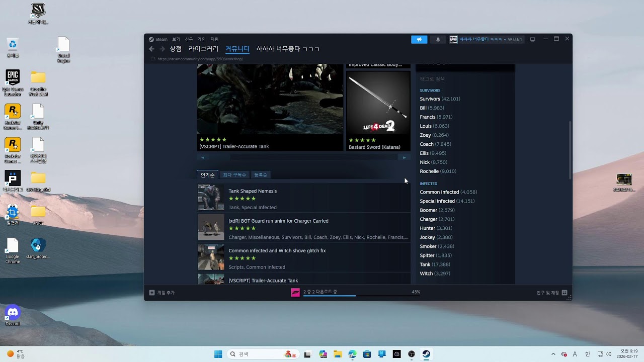Click the add game plus icon

[x=152, y=292]
